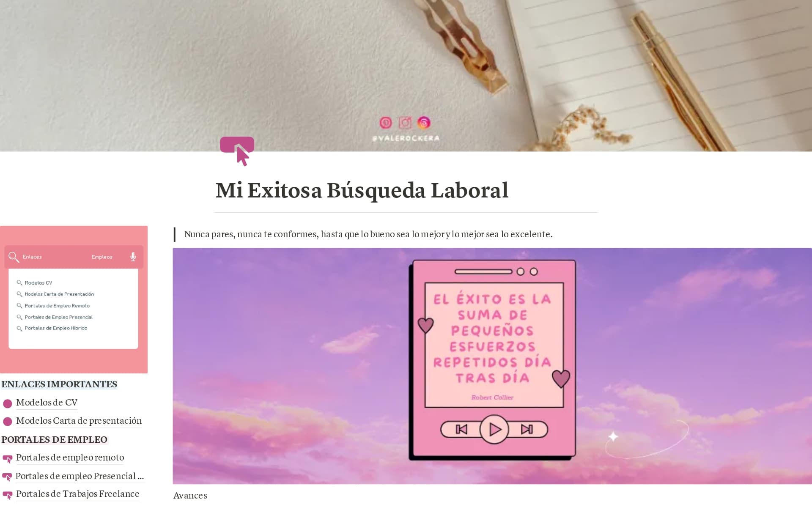Viewport: 812px width, 507px height.
Task: Click the pink cursor page icon
Action: 237,151
